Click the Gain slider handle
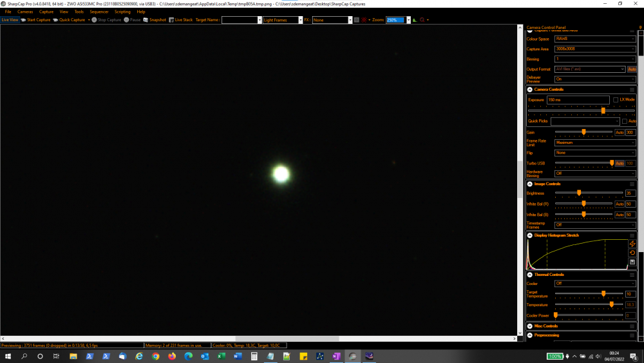 coord(583,132)
